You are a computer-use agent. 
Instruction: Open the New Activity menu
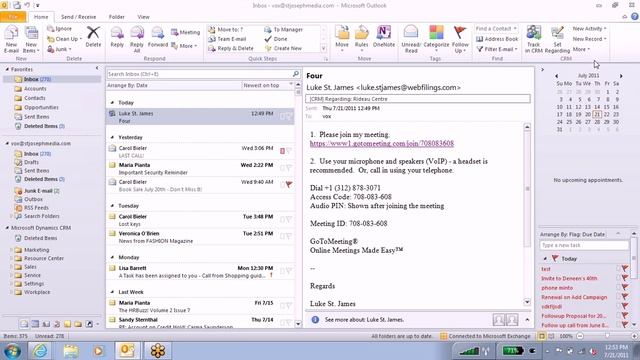(589, 29)
